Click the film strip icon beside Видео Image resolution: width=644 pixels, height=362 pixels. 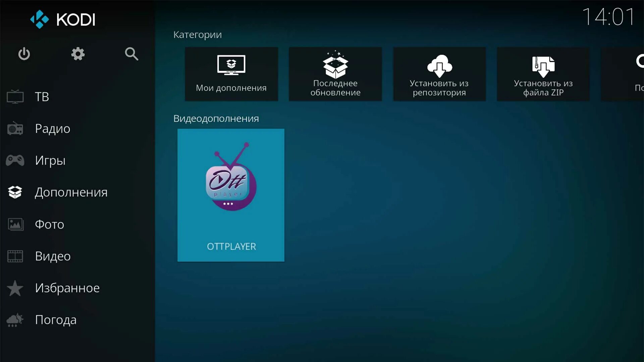pyautogui.click(x=15, y=256)
